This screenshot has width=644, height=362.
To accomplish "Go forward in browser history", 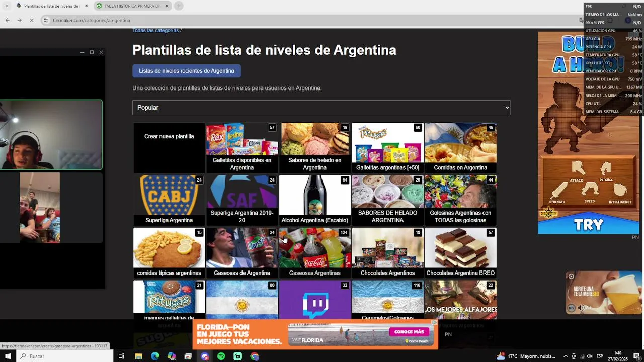I will pyautogui.click(x=19, y=20).
